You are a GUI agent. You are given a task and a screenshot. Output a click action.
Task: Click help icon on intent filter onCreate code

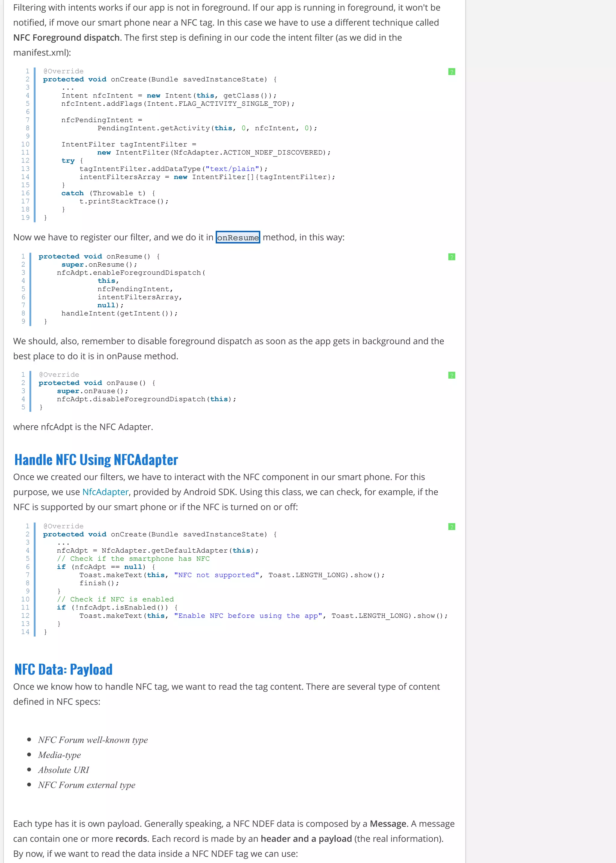coord(451,72)
